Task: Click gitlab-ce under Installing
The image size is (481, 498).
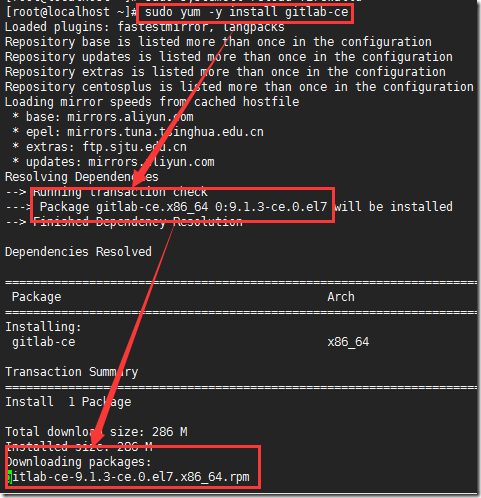Action: (x=44, y=342)
